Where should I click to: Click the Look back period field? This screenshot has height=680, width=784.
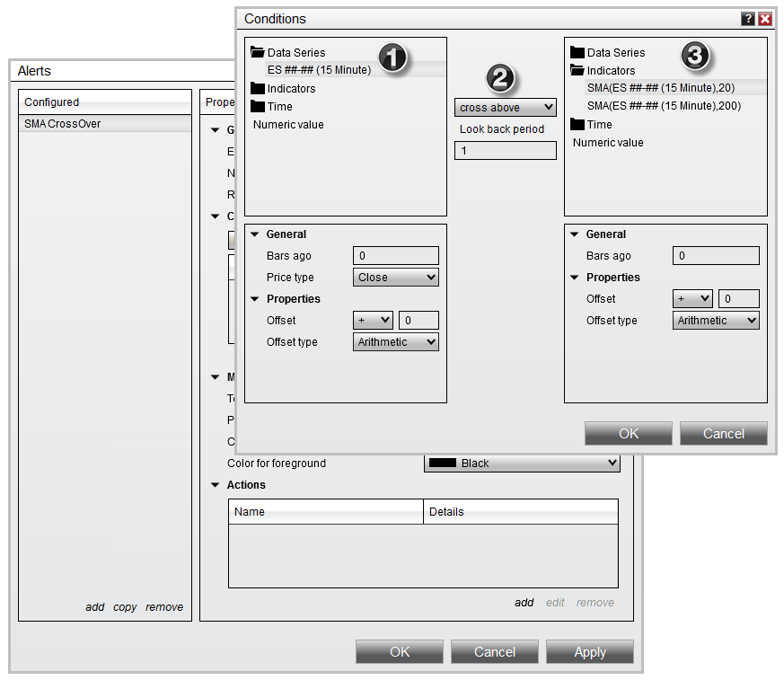(x=505, y=151)
